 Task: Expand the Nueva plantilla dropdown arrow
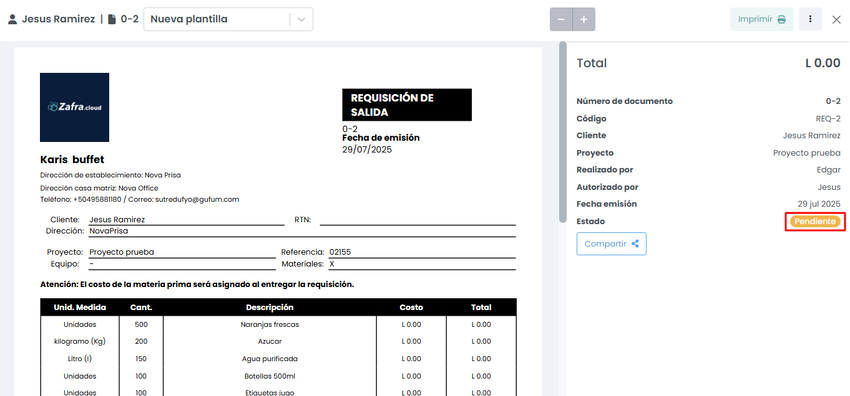(301, 20)
